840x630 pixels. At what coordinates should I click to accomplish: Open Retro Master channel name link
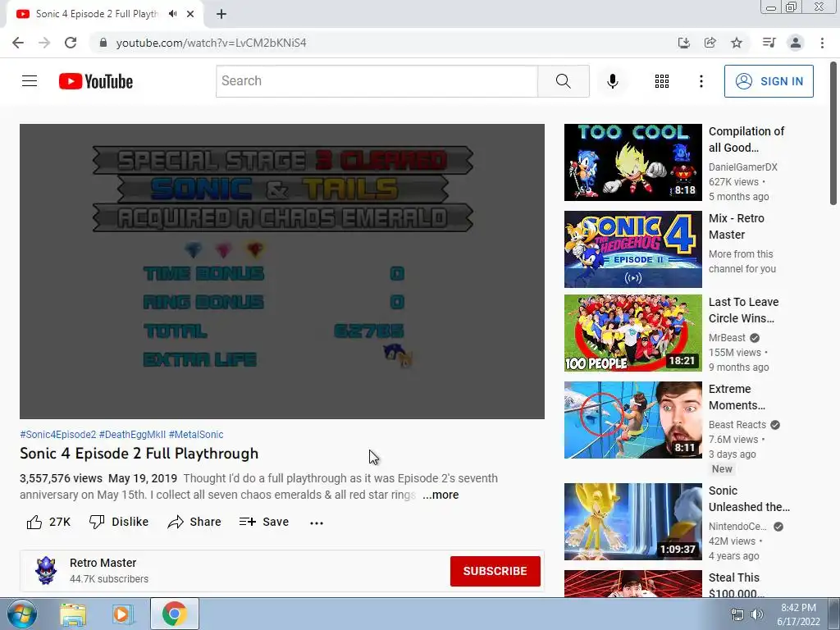tap(103, 563)
